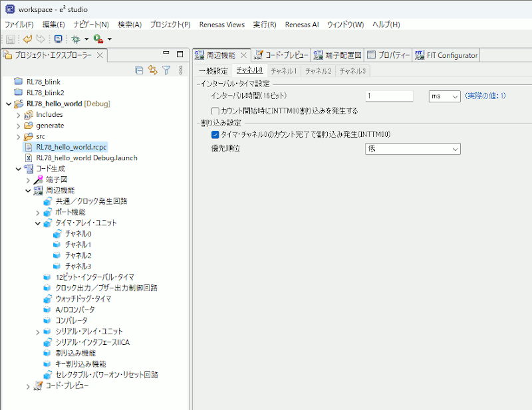Switch to the 一般設定 sub-tab
Image resolution: width=532 pixels, height=410 pixels.
tap(213, 70)
